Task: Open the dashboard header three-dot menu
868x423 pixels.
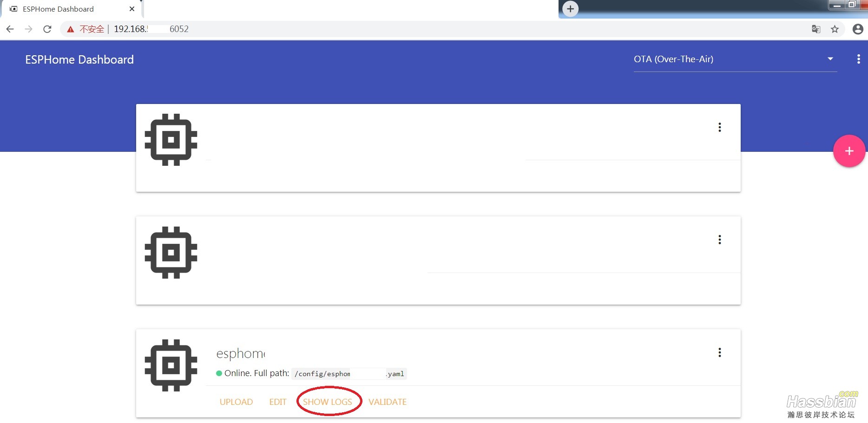Action: pyautogui.click(x=858, y=59)
